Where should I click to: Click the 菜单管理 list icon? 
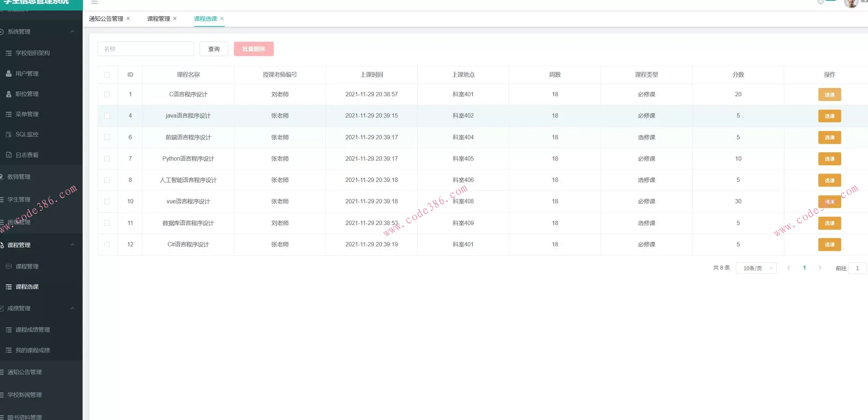[x=9, y=114]
